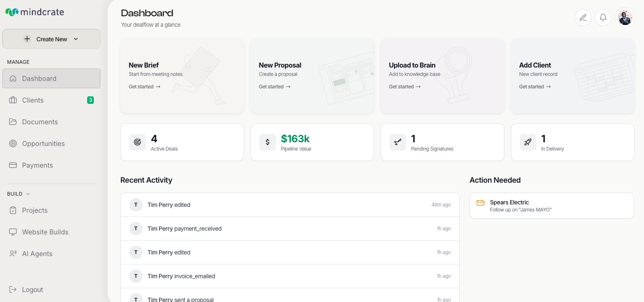Click Get started under Add Client

(x=535, y=87)
